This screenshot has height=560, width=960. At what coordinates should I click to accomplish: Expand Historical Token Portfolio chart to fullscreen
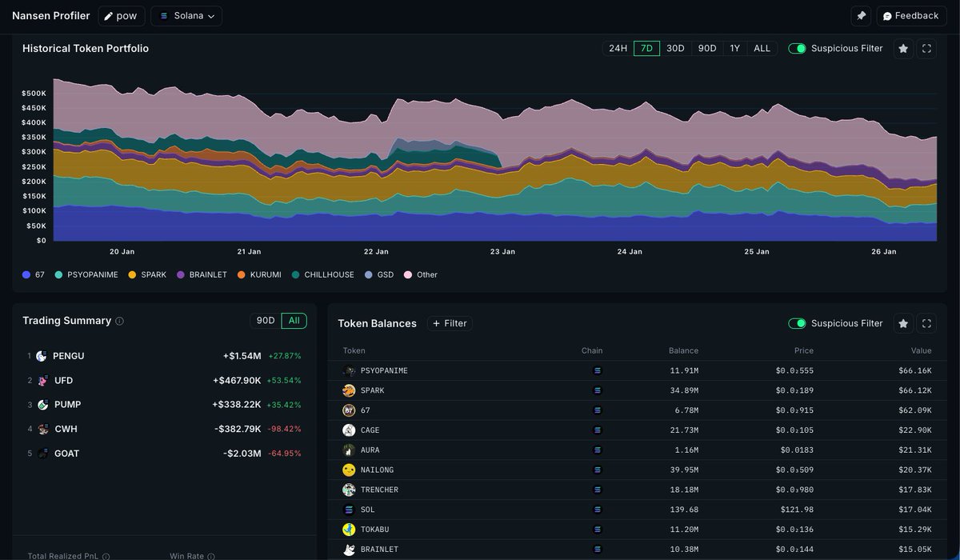[926, 49]
